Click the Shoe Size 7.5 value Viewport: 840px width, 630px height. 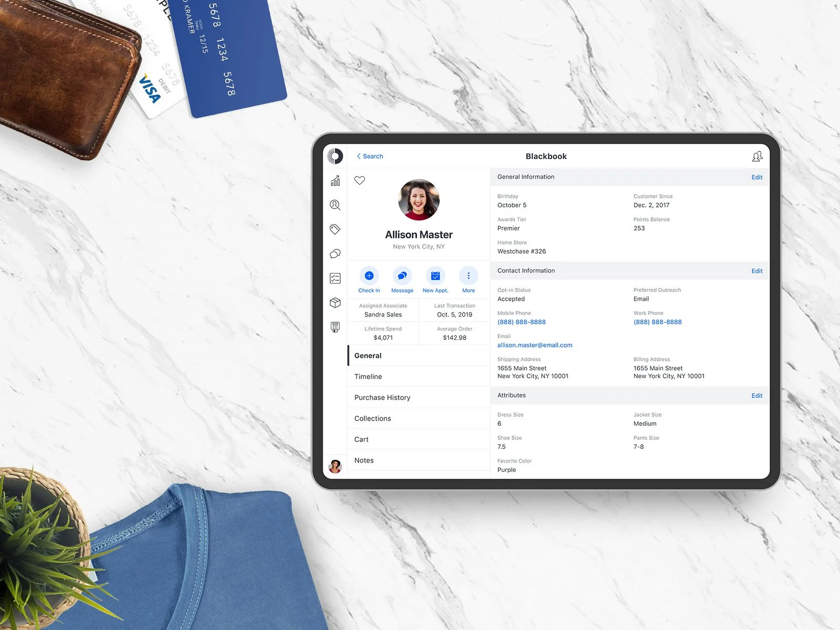coord(501,447)
